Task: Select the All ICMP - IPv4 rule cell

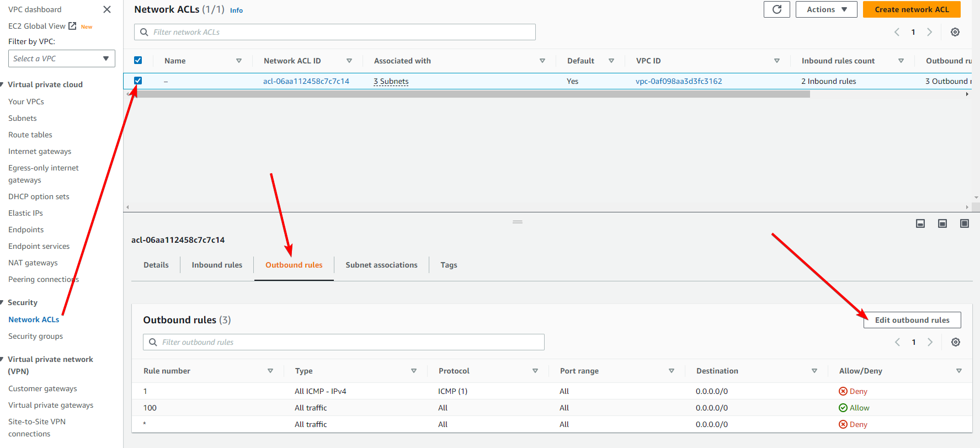Action: (x=320, y=391)
